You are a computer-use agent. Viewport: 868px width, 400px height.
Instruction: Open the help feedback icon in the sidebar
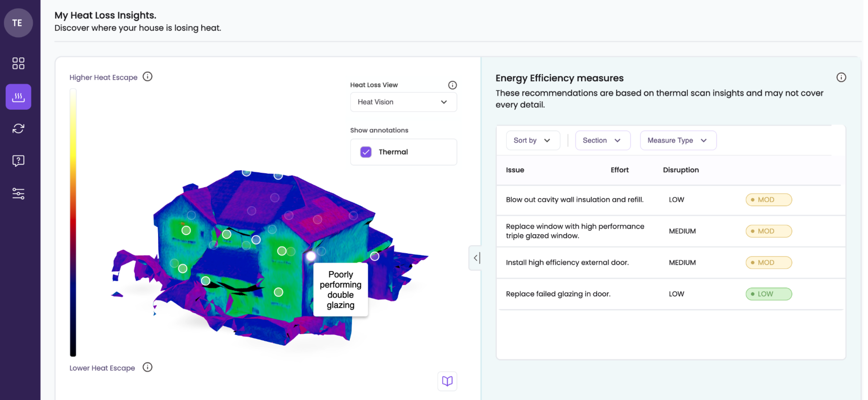18,161
